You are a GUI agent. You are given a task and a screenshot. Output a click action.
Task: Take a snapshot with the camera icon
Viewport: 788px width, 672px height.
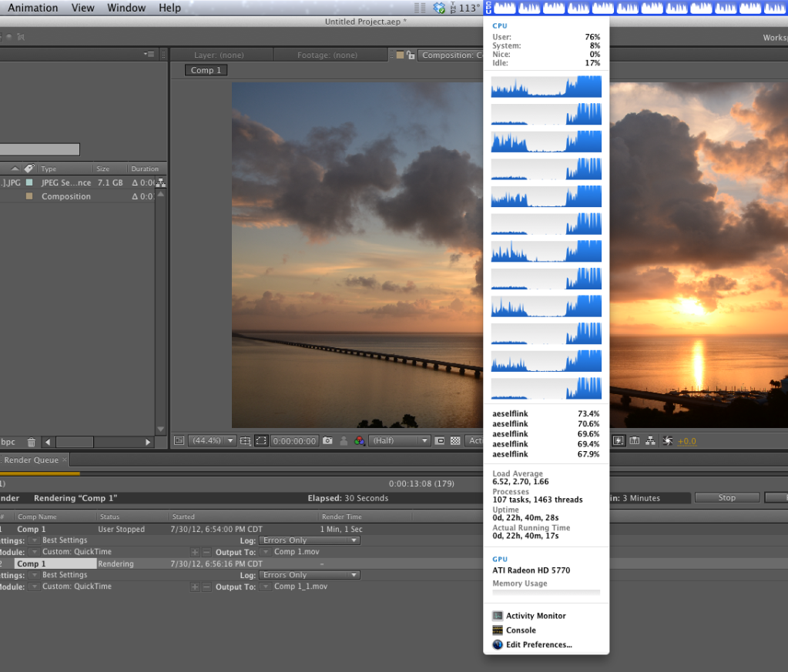tap(327, 441)
